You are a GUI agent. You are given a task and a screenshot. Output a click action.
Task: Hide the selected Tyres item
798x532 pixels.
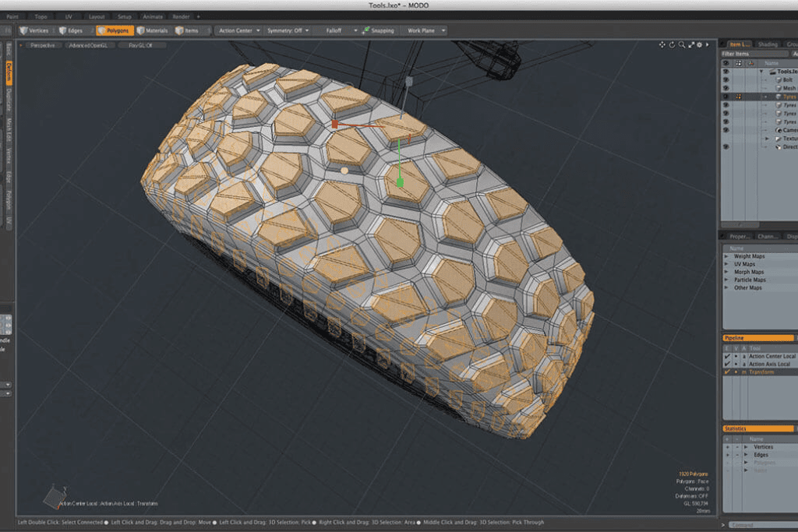[726, 97]
